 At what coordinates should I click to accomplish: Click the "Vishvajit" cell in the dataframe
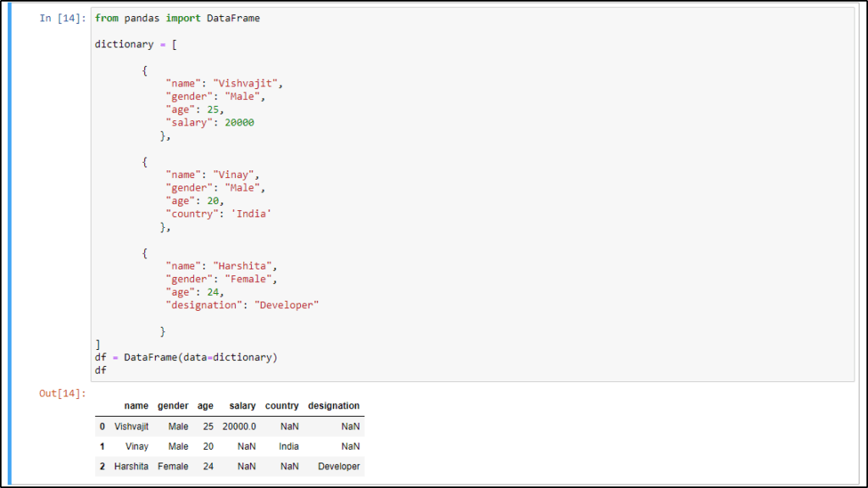pyautogui.click(x=133, y=426)
